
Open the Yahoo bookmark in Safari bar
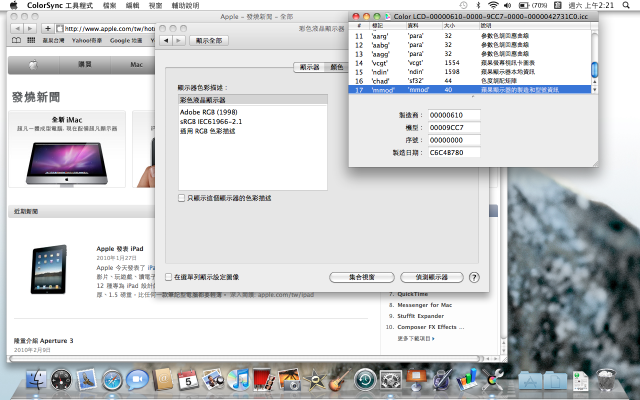87,40
